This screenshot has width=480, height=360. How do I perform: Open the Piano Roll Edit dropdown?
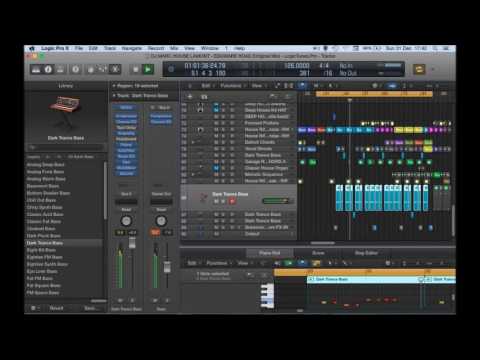(x=193, y=263)
